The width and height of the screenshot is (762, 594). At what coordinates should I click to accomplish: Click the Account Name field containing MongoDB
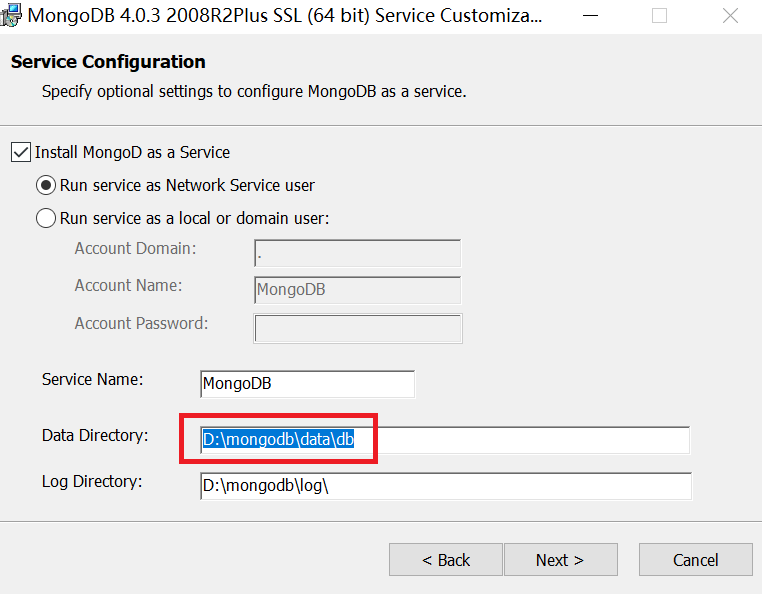point(357,290)
